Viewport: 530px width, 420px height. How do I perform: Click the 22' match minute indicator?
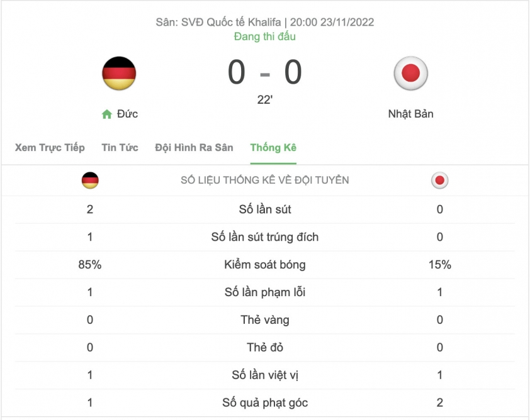[x=264, y=100]
